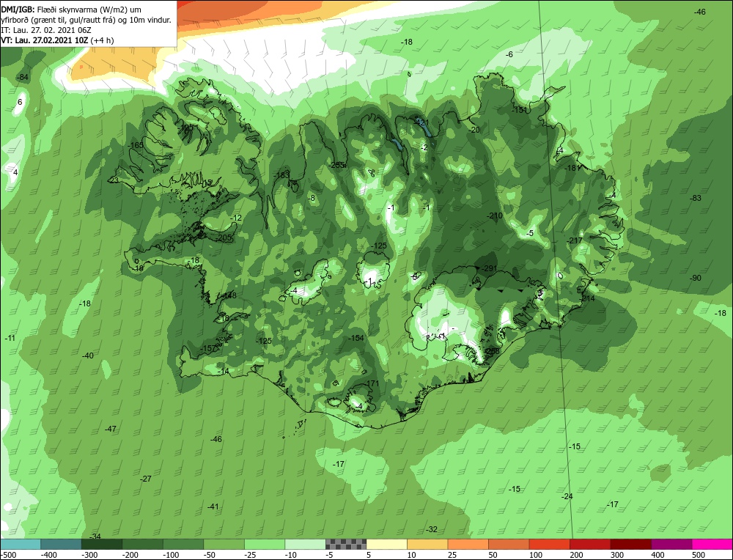Pick the orange legend swatch above 25
This screenshot has width=733, height=560.
click(x=468, y=544)
